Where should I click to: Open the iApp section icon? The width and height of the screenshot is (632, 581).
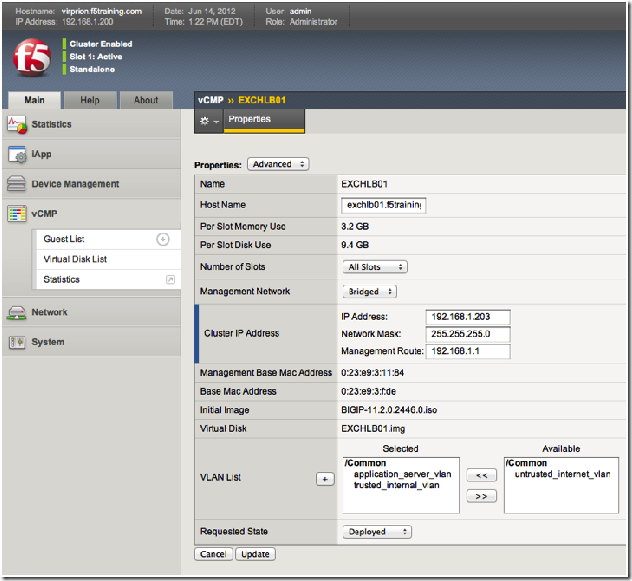click(x=16, y=155)
